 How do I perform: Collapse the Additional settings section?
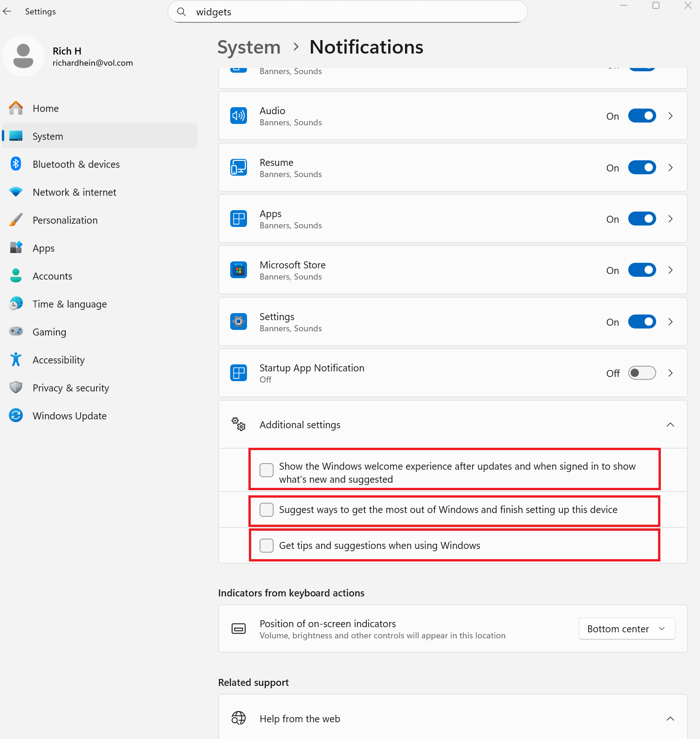(671, 424)
